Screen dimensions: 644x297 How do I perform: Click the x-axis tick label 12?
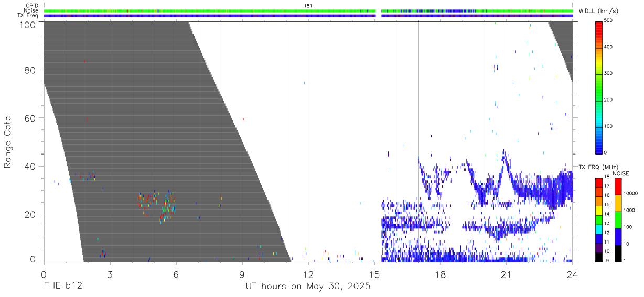coord(308,273)
